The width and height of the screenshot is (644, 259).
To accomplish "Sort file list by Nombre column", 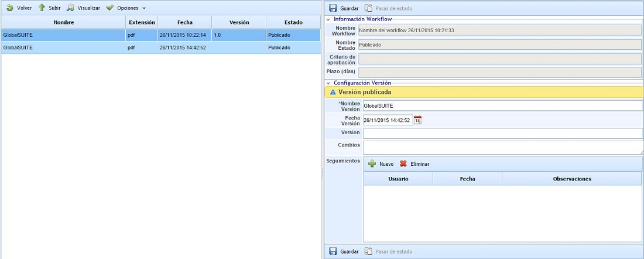I will coord(63,22).
